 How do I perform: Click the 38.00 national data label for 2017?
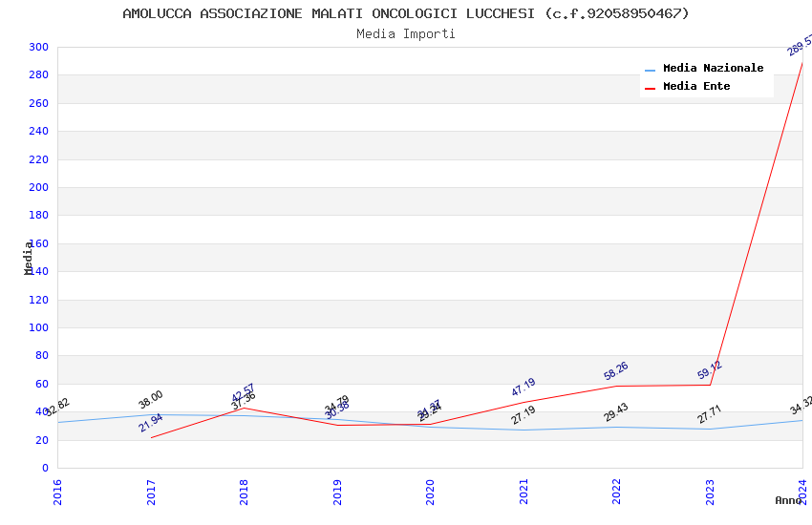pyautogui.click(x=151, y=399)
